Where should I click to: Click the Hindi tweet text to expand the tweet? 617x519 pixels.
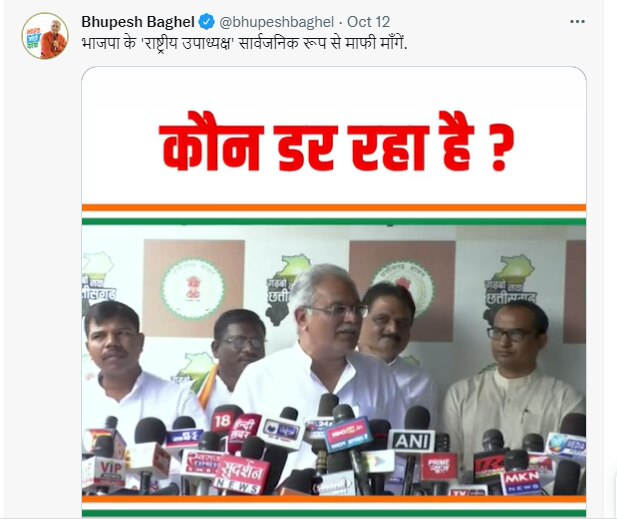[x=244, y=43]
